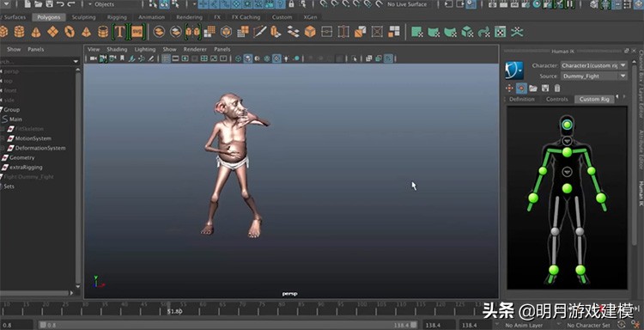Select the hips effector on HumanIK figure
This screenshot has width=644, height=330.
(x=567, y=188)
